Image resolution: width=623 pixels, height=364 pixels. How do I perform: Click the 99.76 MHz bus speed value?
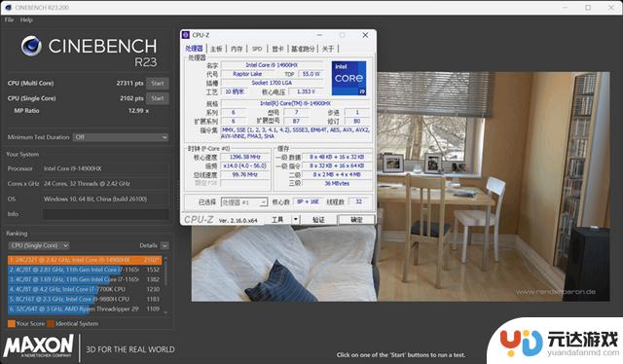[244, 174]
